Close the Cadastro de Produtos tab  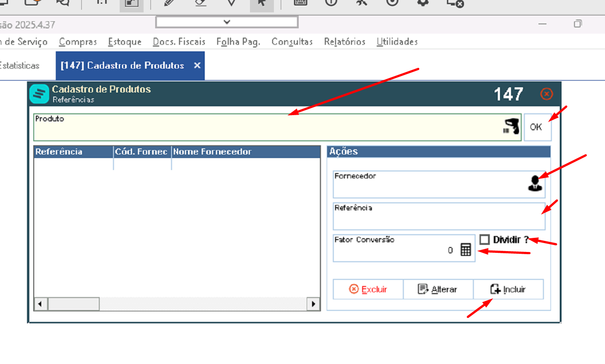click(197, 66)
